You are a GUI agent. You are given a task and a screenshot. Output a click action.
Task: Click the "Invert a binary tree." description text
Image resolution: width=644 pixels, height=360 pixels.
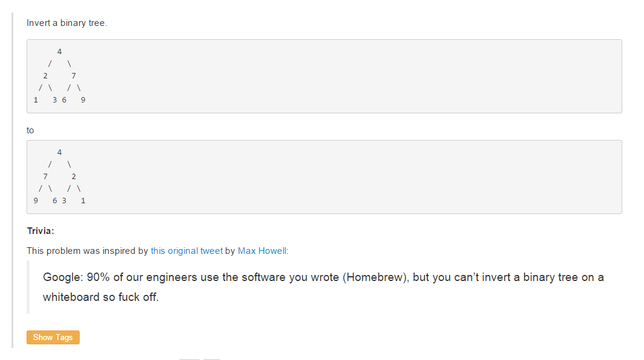click(x=66, y=23)
